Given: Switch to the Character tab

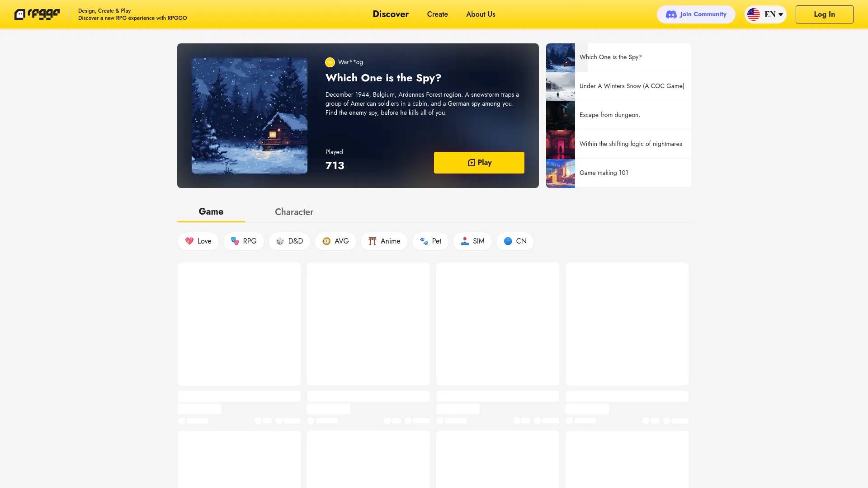Looking at the screenshot, I should point(294,212).
